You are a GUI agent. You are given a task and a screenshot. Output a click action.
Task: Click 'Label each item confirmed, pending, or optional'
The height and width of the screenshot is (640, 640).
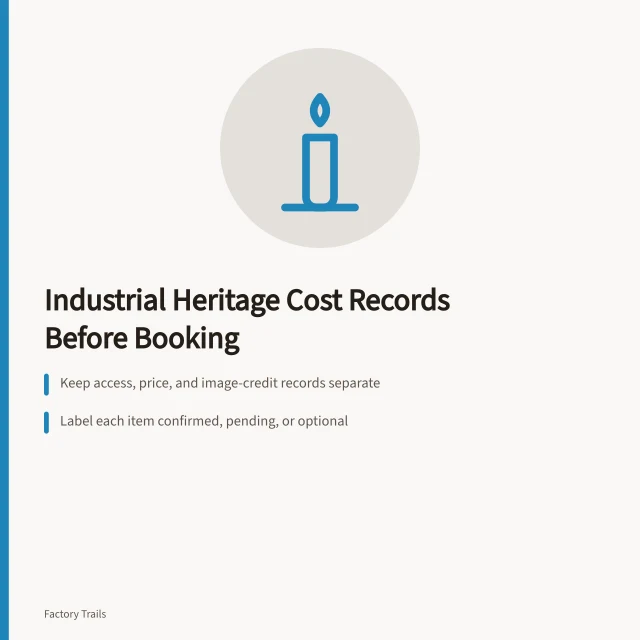point(204,421)
